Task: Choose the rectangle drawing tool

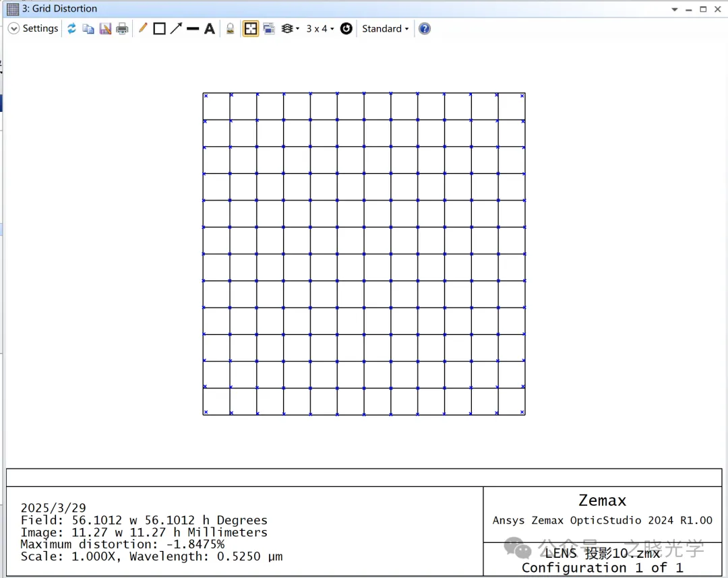Action: point(159,28)
